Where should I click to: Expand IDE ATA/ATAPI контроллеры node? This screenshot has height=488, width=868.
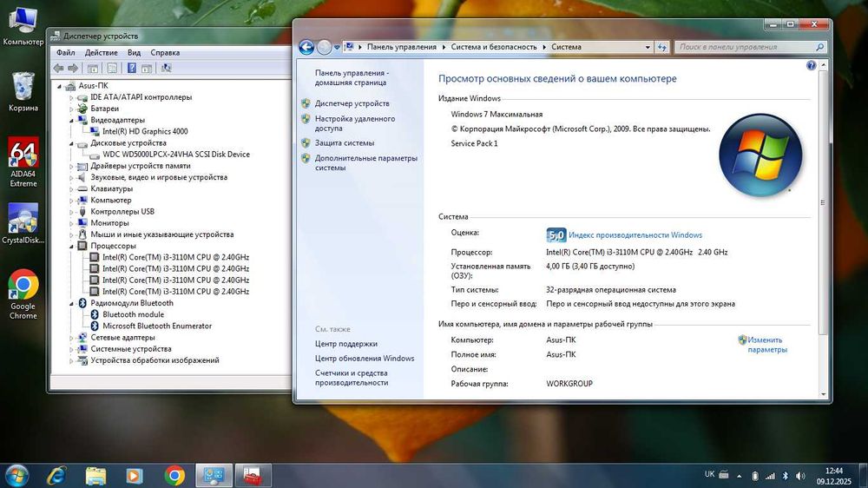71,97
